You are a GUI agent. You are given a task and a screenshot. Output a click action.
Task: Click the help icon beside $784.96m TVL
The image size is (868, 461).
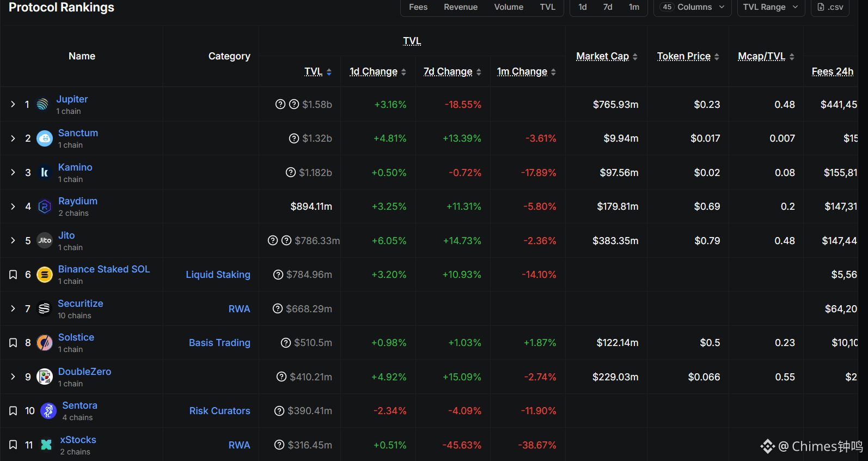click(x=278, y=275)
